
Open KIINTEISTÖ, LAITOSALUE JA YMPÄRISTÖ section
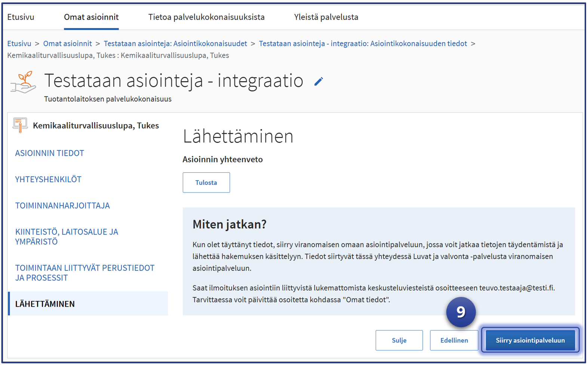pyautogui.click(x=67, y=237)
